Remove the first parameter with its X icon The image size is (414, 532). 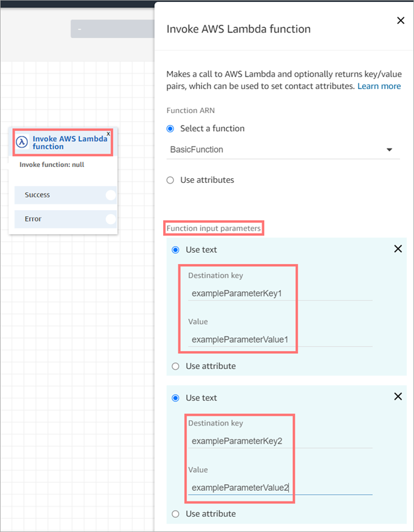[397, 249]
